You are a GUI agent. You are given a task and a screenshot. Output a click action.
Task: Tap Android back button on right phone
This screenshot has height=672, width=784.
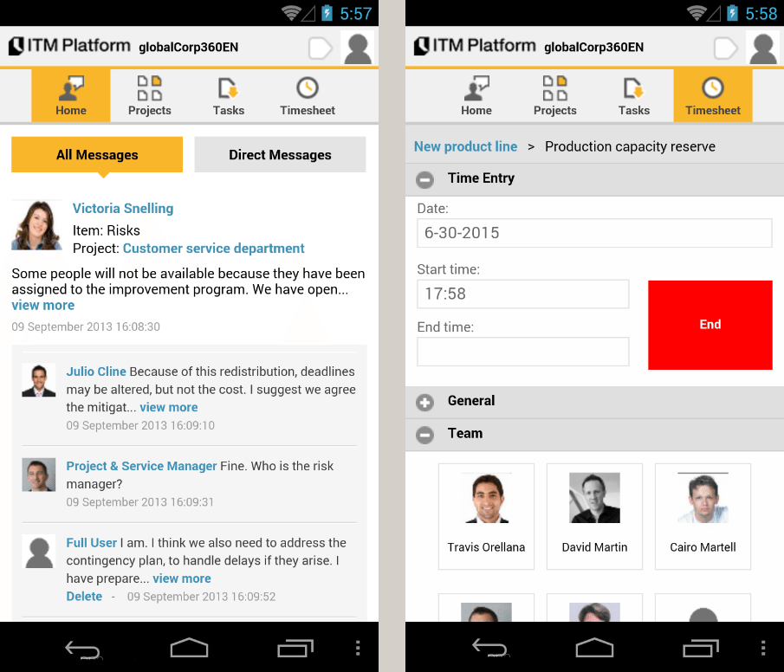tap(490, 648)
